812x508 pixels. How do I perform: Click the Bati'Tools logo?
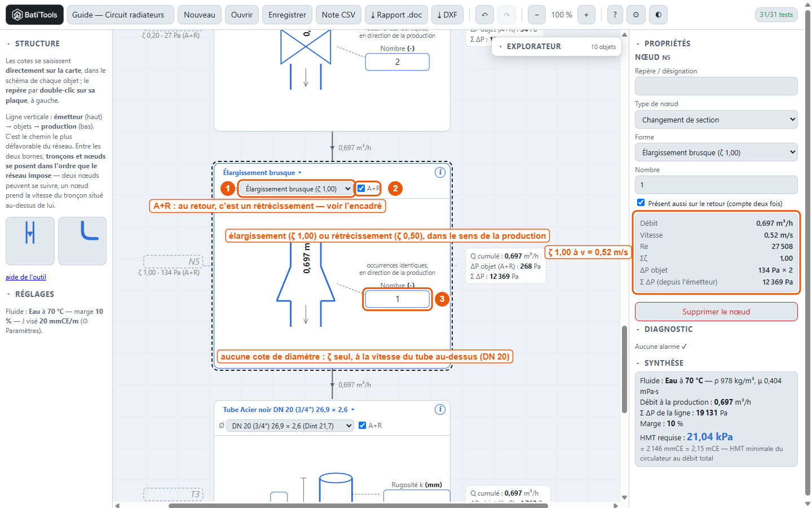pyautogui.click(x=34, y=15)
